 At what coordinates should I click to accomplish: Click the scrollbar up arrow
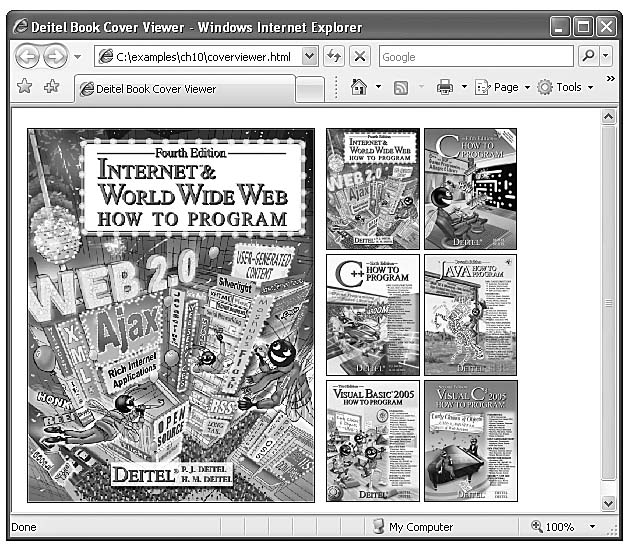(609, 117)
